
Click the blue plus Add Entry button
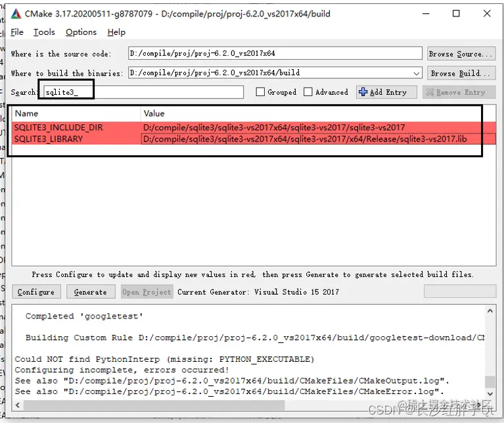point(386,92)
